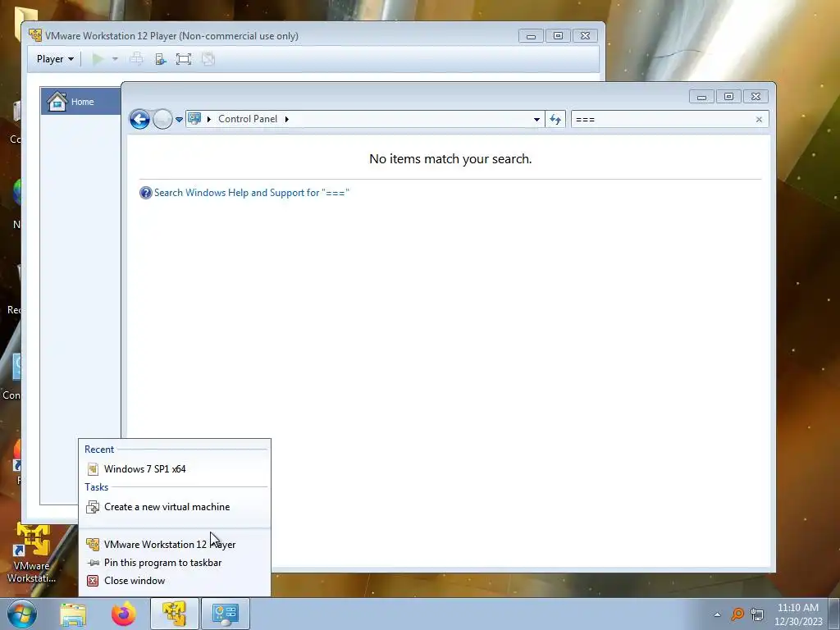Click the VMware manage virtual machine settings icon
This screenshot has width=840, height=630.
click(x=160, y=59)
